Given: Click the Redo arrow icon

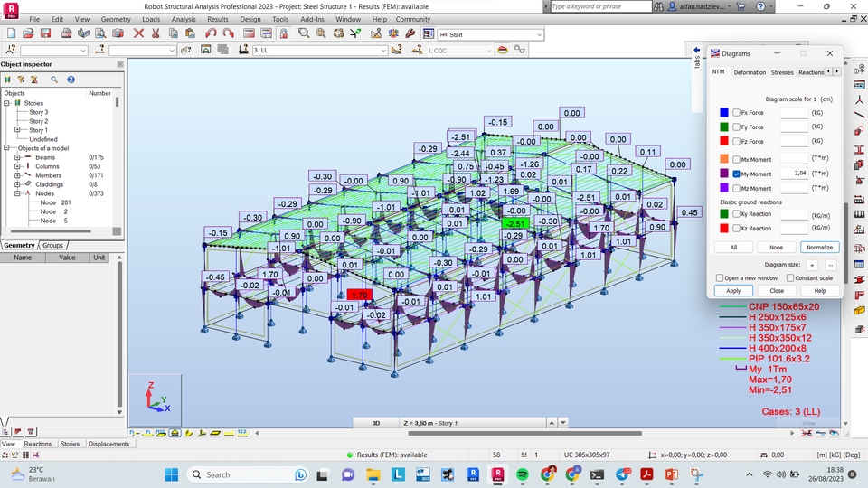Looking at the screenshot, I should [x=228, y=33].
